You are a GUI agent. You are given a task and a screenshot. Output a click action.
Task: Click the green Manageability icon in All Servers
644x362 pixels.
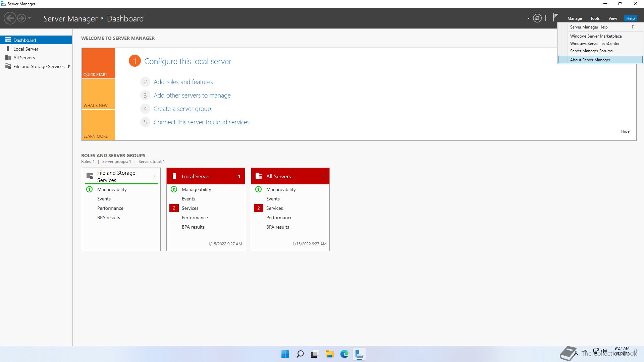(258, 189)
